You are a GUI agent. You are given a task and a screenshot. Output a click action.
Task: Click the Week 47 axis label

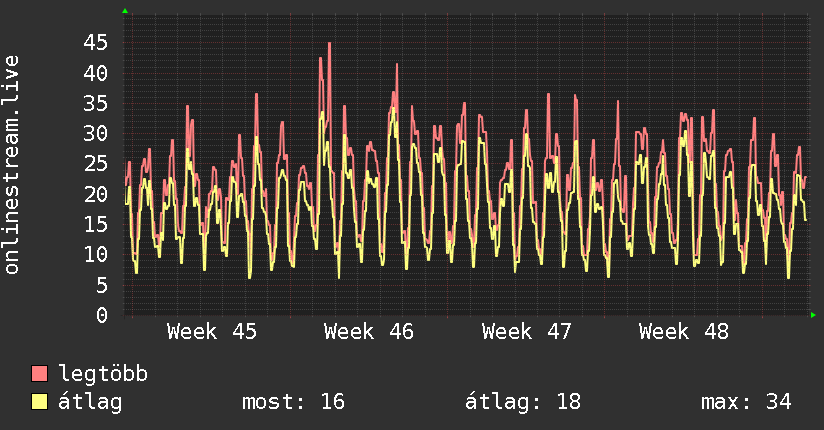pos(526,332)
